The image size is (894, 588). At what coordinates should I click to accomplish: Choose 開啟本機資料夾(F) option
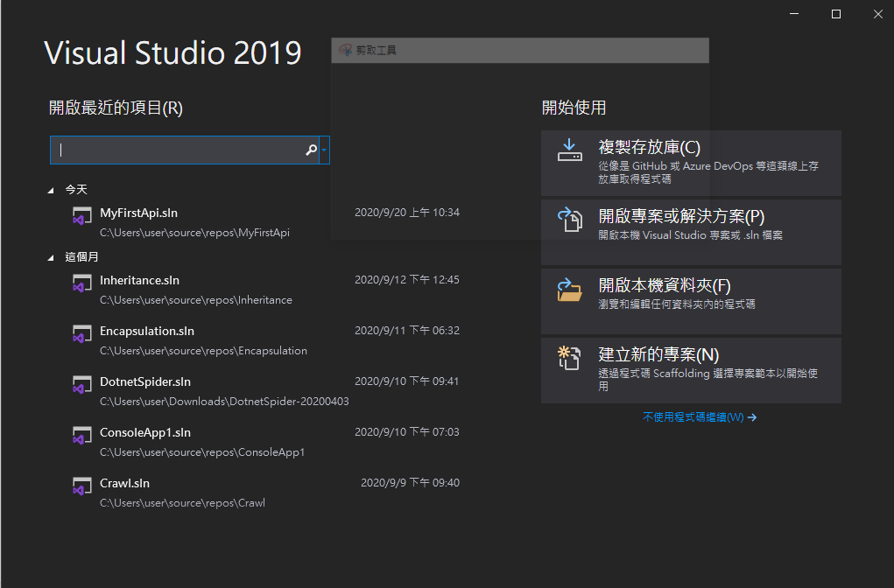pos(691,301)
